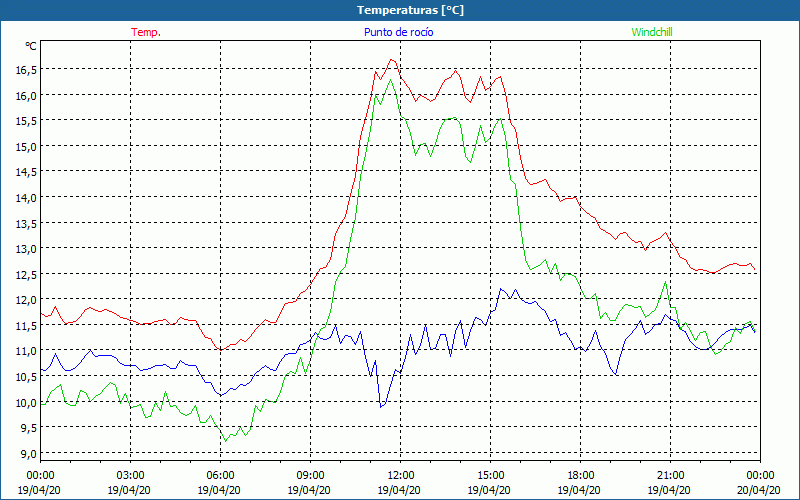The width and height of the screenshot is (800, 500).
Task: Click the 12,0 y-axis value
Action: pos(27,300)
